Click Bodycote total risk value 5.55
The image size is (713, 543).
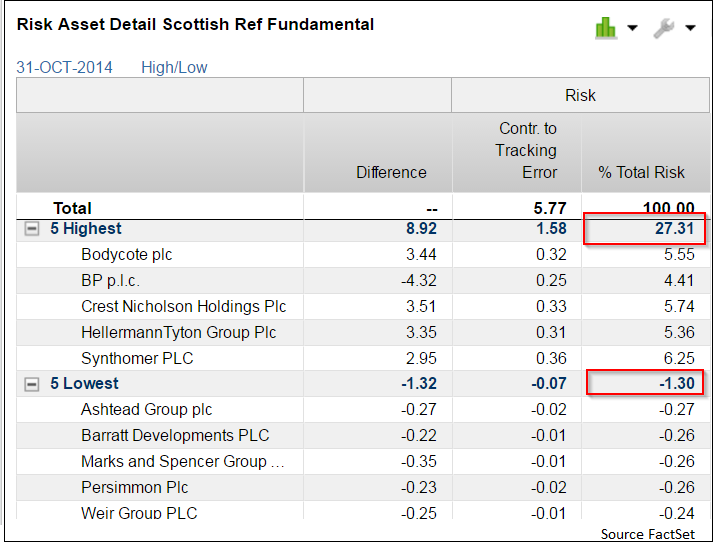[679, 254]
